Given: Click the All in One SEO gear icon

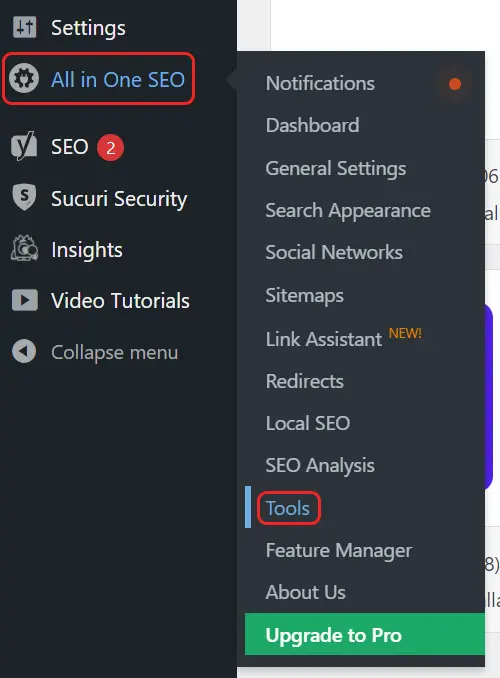Looking at the screenshot, I should (x=24, y=79).
